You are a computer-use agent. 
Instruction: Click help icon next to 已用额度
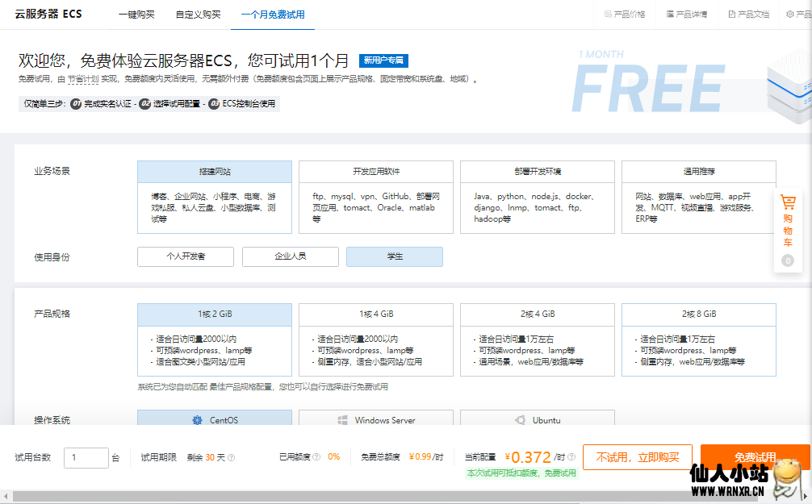[316, 457]
